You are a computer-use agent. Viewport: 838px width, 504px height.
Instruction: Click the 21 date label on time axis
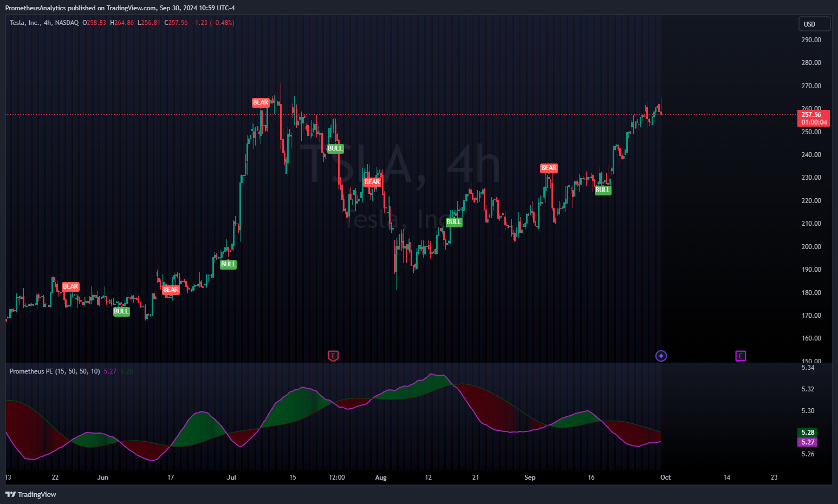coord(476,477)
